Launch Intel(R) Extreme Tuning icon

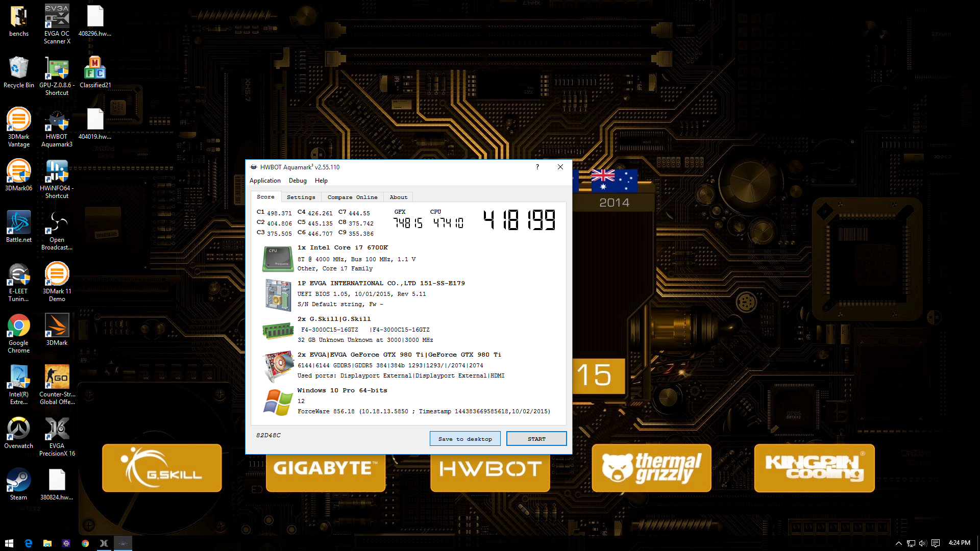[x=19, y=385]
